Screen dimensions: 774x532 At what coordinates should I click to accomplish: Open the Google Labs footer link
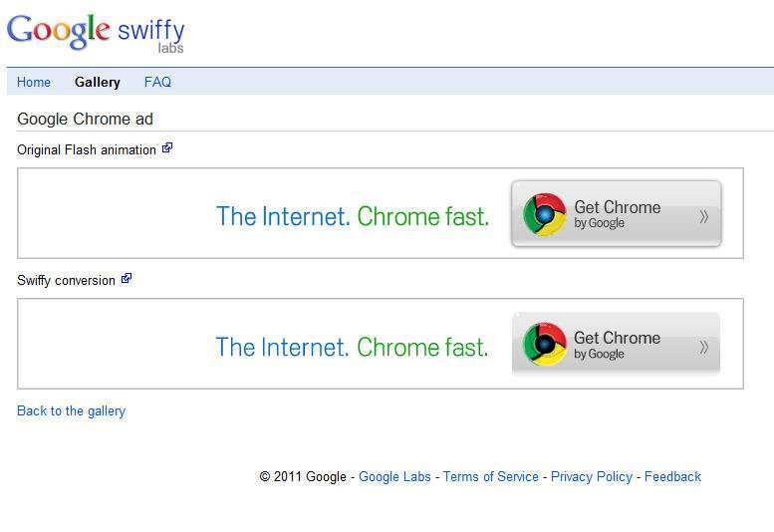394,477
